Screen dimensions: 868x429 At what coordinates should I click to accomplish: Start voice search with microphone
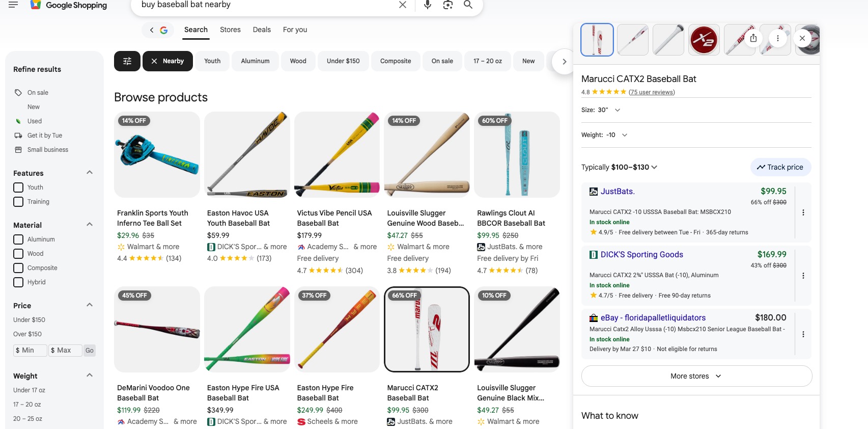pyautogui.click(x=428, y=5)
